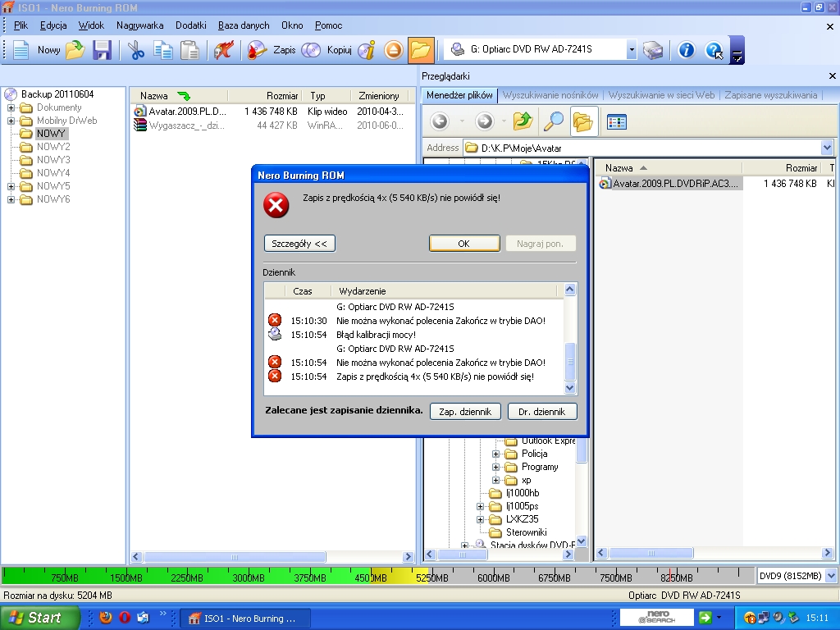Sort compilation list by Zmieniony column
840x630 pixels.
(379, 96)
